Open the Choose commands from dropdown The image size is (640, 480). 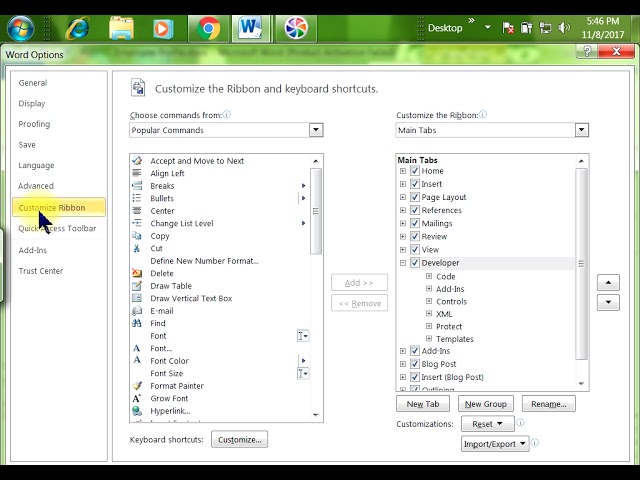tap(316, 130)
